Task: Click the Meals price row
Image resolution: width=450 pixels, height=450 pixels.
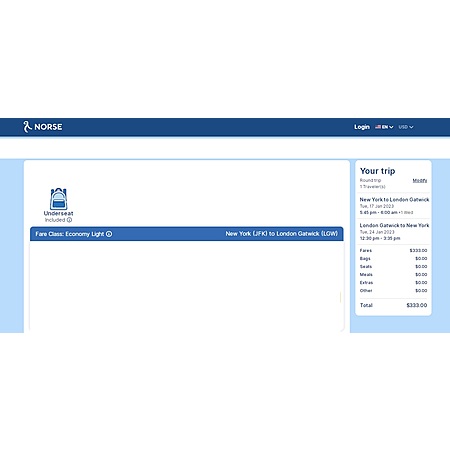Action: (393, 274)
